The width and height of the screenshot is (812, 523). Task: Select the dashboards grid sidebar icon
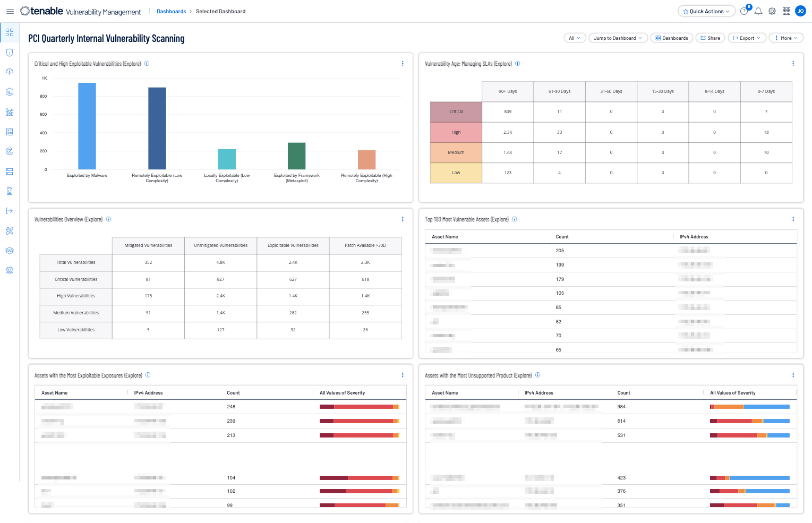pos(10,32)
